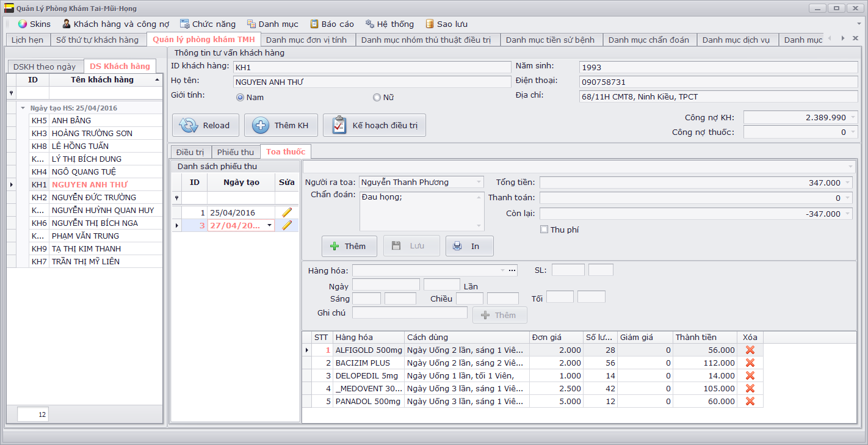The height and width of the screenshot is (445, 868).
Task: Open the Người ra toa dropdown
Action: point(478,182)
